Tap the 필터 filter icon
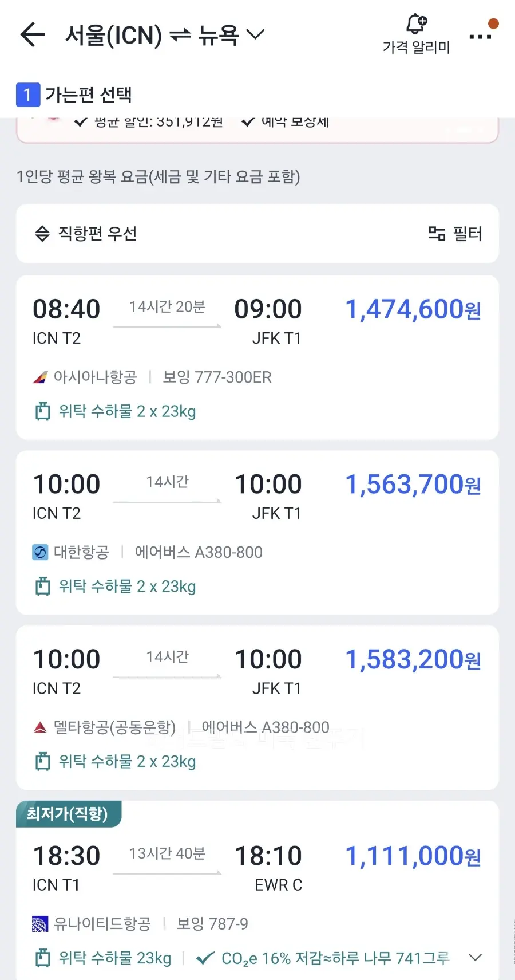The width and height of the screenshot is (515, 980). click(x=437, y=234)
